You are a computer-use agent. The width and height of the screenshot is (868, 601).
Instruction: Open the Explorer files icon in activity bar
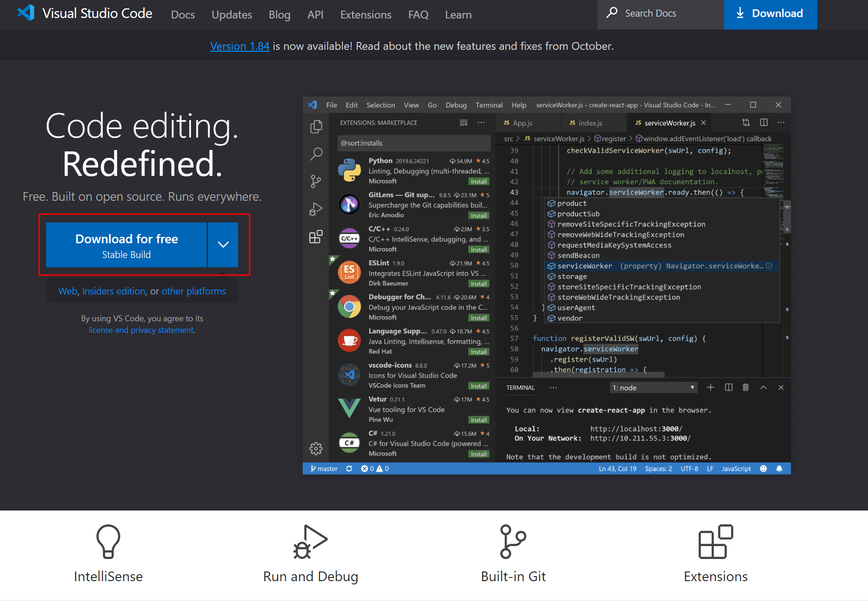point(316,126)
